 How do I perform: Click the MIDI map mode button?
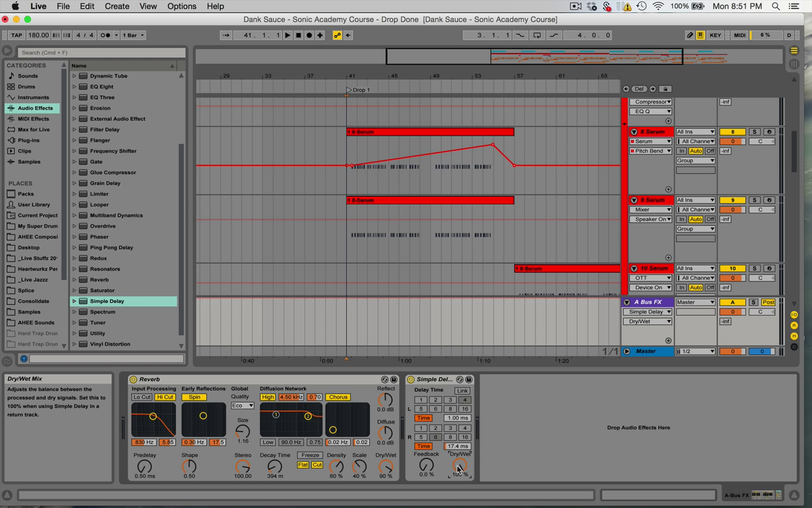[x=740, y=35]
